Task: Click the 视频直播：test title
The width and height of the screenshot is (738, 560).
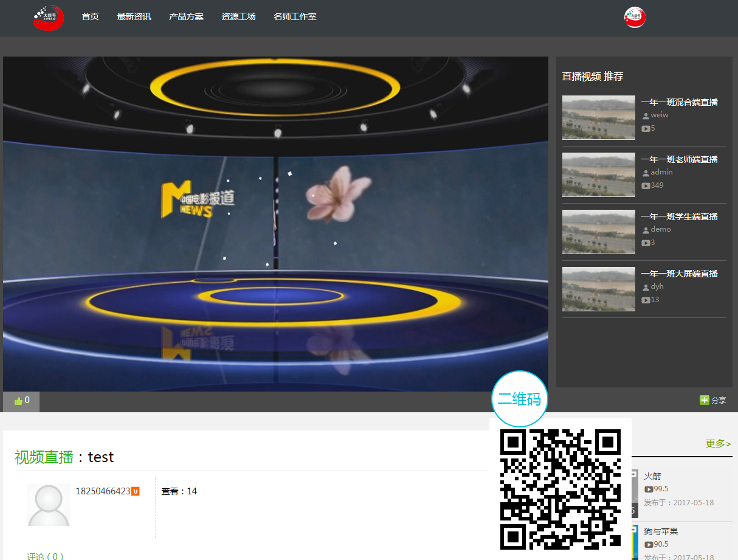Action: point(64,457)
